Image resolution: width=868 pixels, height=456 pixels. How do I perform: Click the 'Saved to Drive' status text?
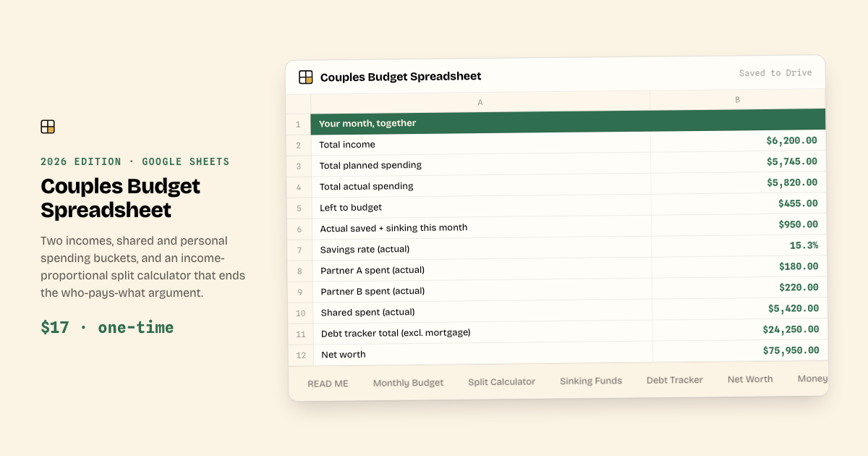[775, 73]
